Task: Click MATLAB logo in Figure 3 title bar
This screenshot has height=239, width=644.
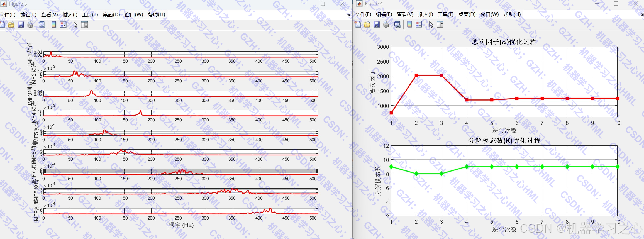Action: point(4,4)
